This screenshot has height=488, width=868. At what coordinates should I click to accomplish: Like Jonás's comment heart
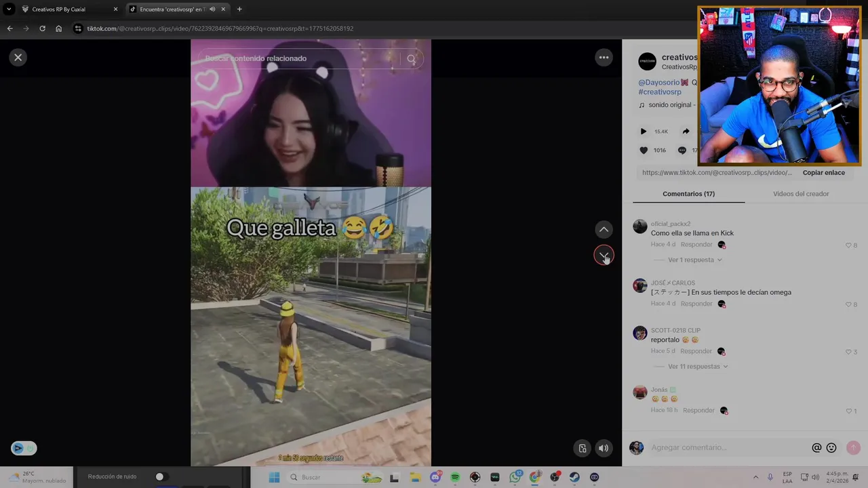point(848,411)
